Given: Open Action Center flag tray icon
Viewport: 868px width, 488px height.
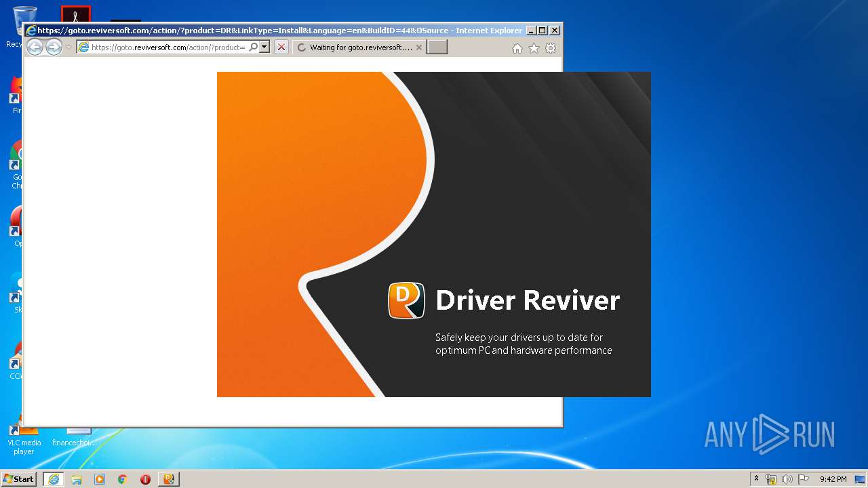Looking at the screenshot, I should pos(803,479).
